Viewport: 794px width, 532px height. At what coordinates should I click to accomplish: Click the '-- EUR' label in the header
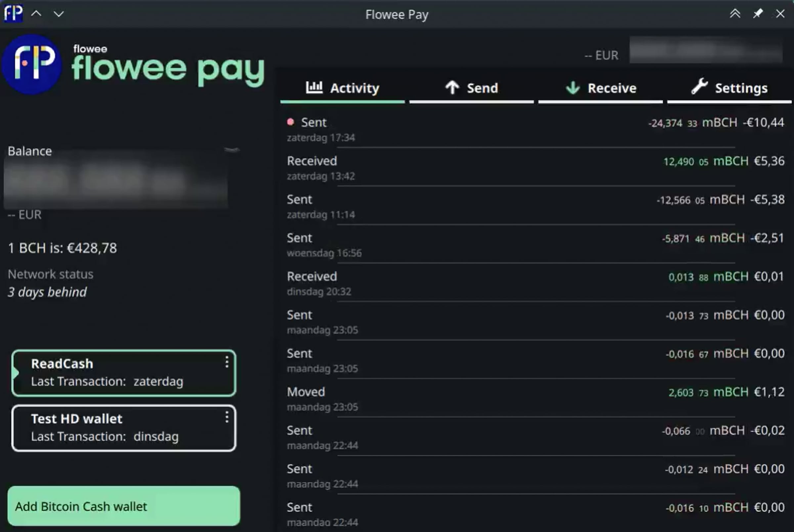point(601,55)
